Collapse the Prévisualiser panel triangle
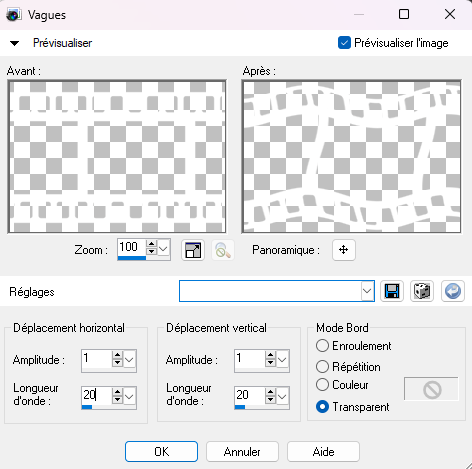The height and width of the screenshot is (469, 472). pos(14,43)
